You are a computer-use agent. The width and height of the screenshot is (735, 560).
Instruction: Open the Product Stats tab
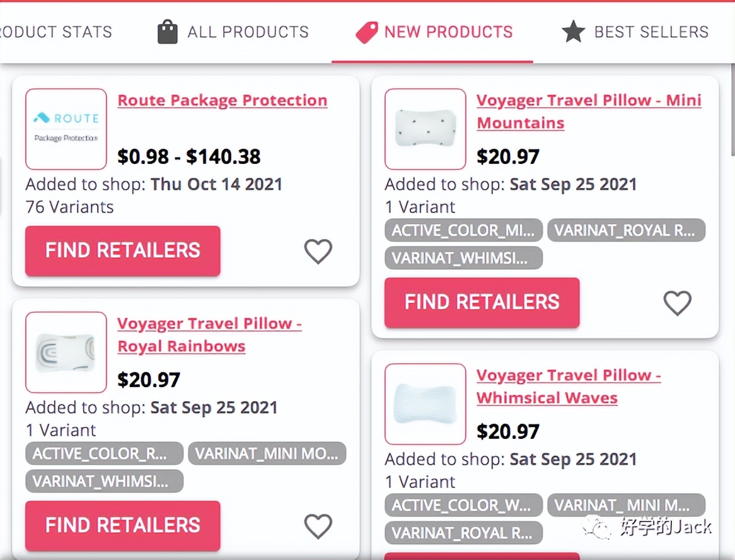click(x=55, y=32)
